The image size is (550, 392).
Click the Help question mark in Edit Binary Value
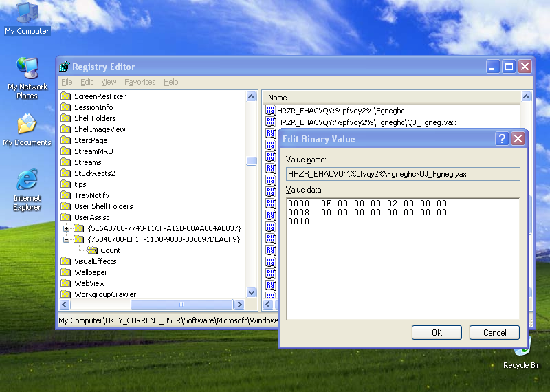(x=502, y=139)
